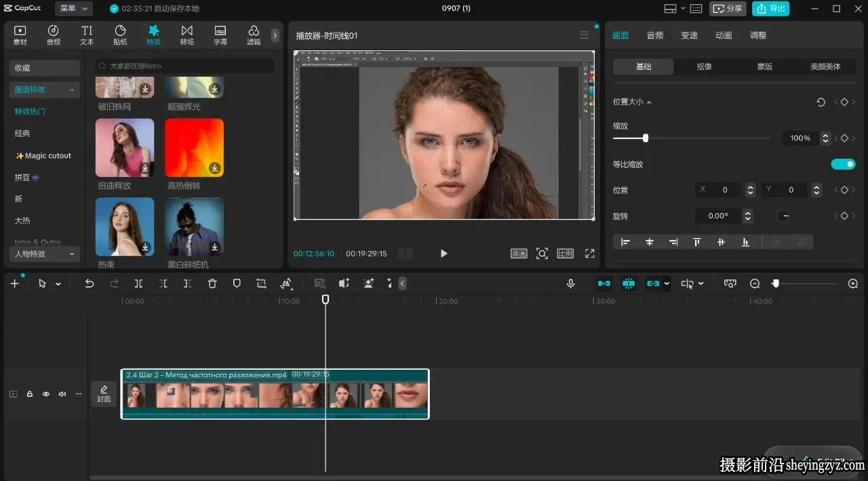This screenshot has height=481, width=868.
Task: Select the 蒙版 mask sub-tab
Action: pos(765,66)
